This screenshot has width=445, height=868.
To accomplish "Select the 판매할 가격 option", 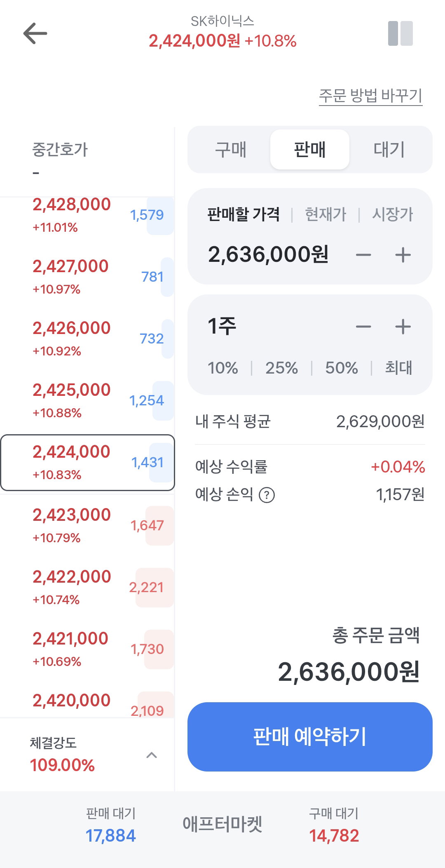I will (243, 214).
